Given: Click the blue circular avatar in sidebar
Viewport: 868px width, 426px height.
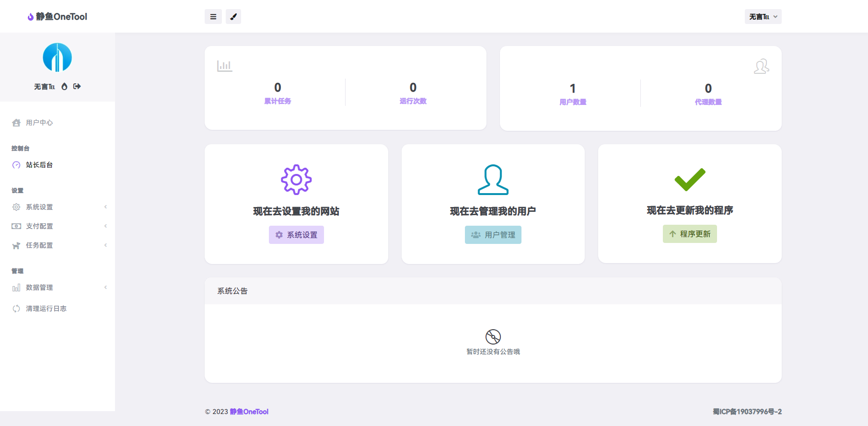Looking at the screenshot, I should pos(57,58).
